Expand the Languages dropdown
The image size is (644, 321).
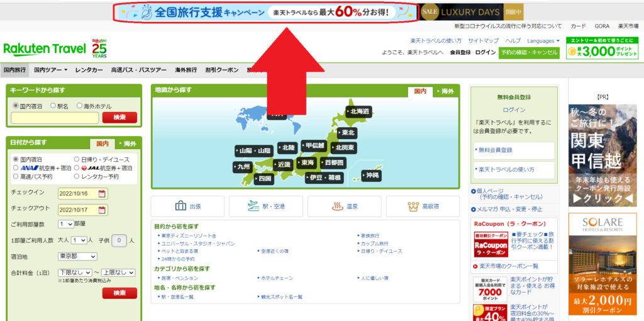coord(543,41)
